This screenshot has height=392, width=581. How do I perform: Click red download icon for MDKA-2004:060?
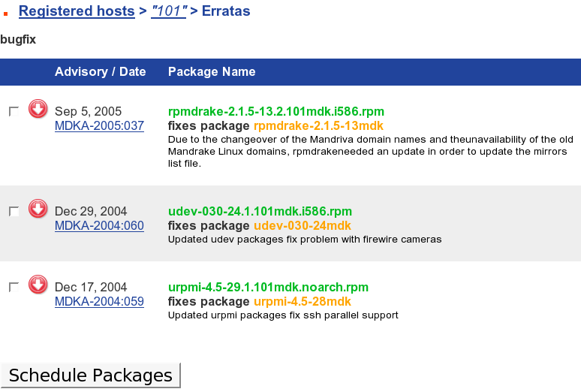(38, 209)
